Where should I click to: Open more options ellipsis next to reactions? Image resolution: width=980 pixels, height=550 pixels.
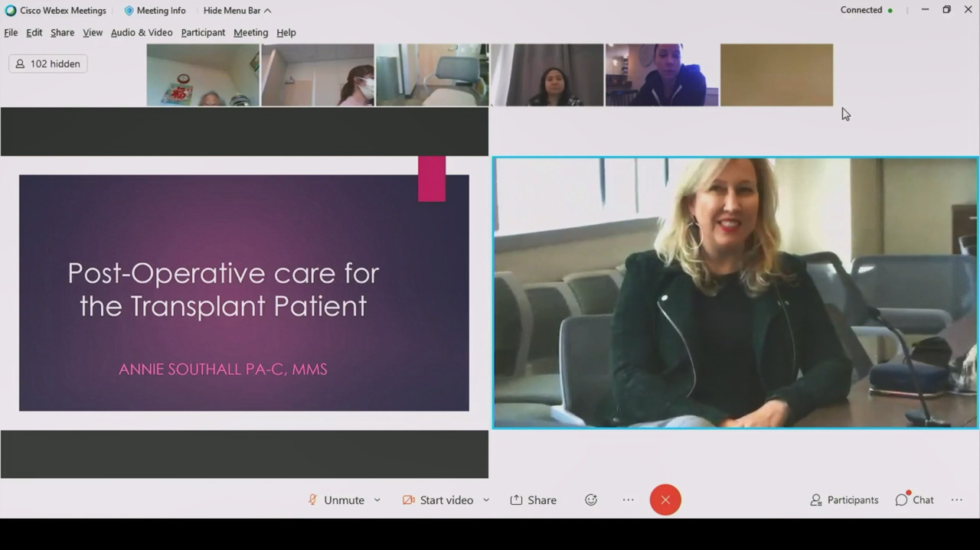click(x=628, y=500)
